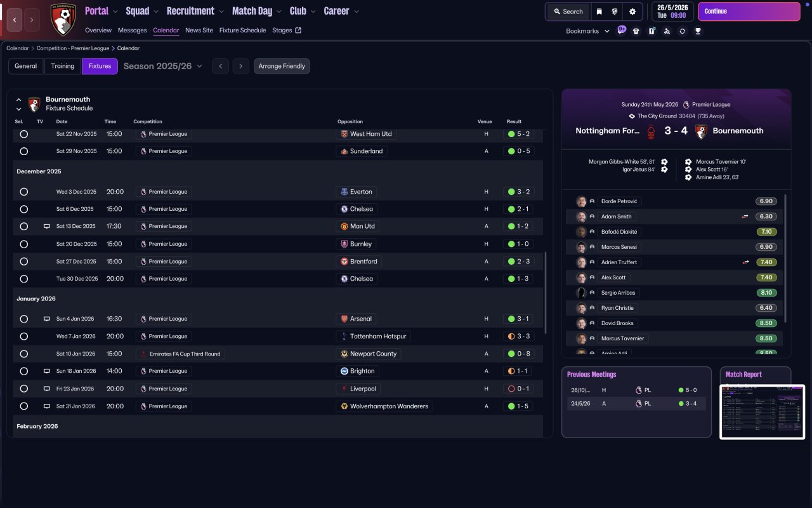The width and height of the screenshot is (812, 508).
Task: Select the Sat 27 Dec 2025 fixture radio button
Action: (24, 262)
